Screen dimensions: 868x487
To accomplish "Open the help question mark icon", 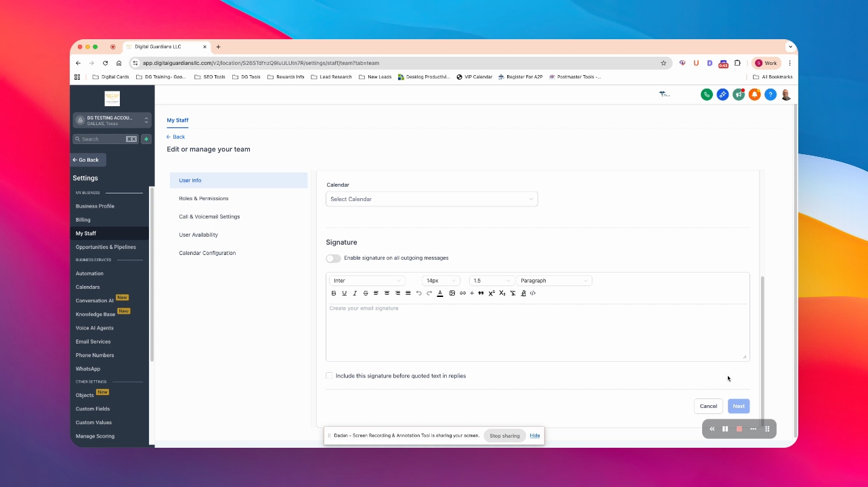I will (x=770, y=95).
